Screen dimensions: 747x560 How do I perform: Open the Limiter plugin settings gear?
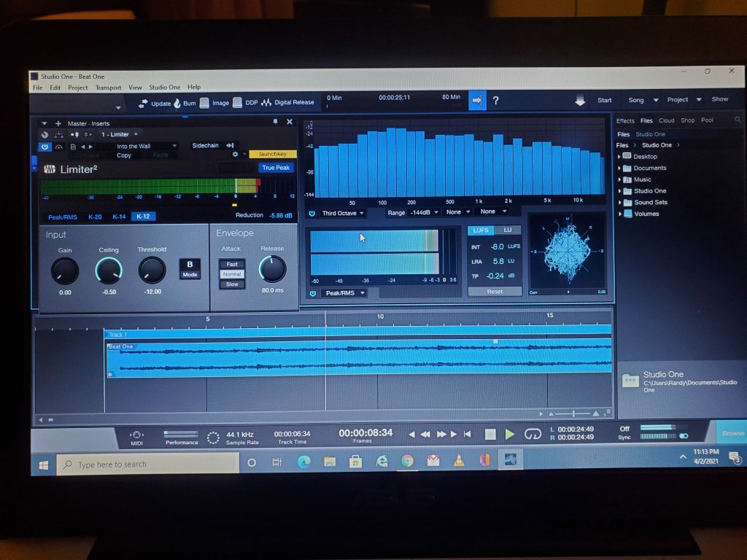coord(235,155)
